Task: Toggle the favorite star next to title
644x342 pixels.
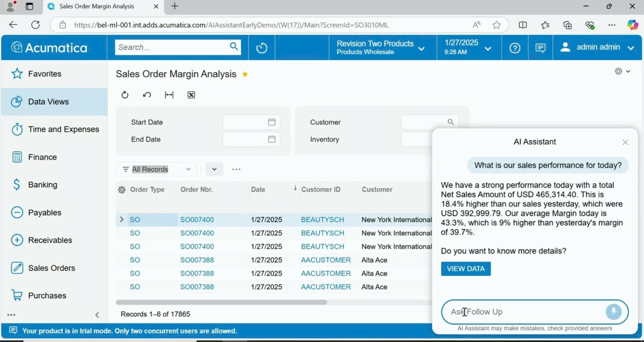Action: 245,74
